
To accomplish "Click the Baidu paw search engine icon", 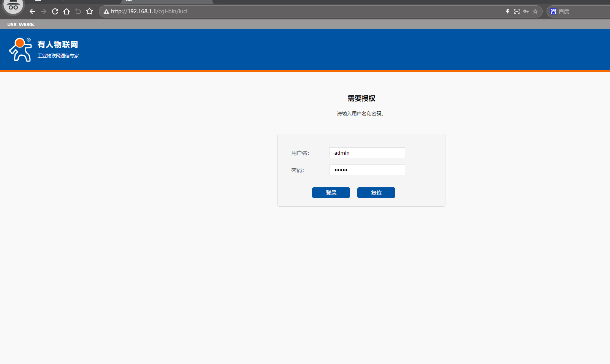I will [x=553, y=11].
